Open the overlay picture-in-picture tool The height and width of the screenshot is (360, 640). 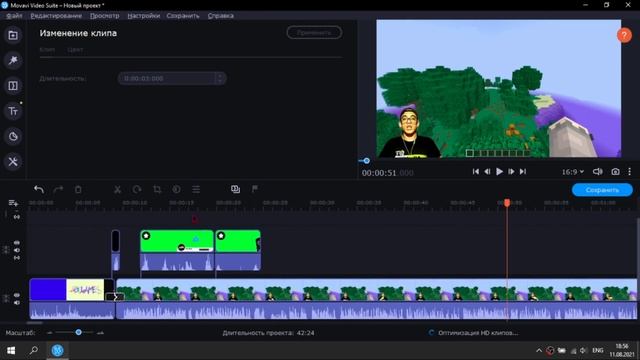236,189
